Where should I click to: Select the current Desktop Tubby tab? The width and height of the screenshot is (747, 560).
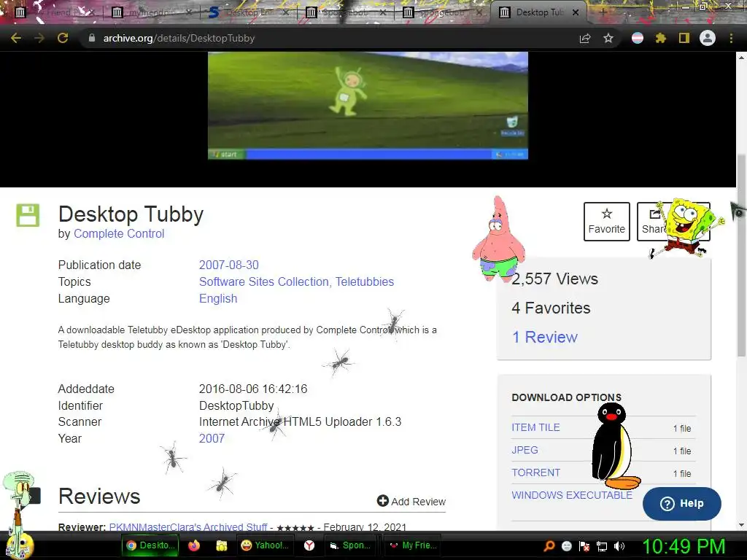[538, 12]
